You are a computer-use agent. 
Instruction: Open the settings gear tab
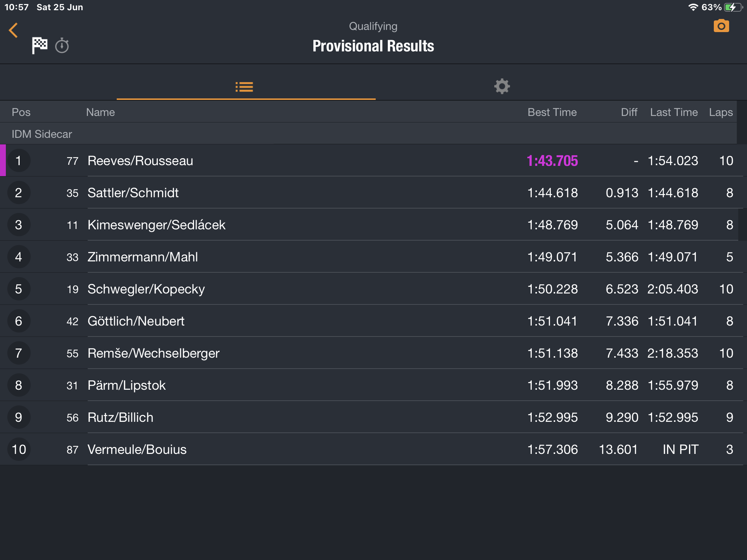502,86
